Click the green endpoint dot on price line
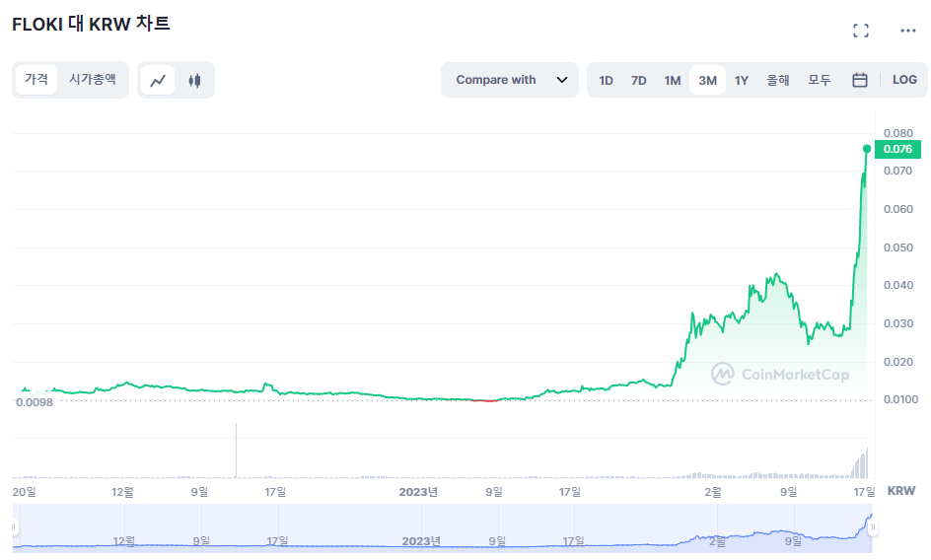 click(x=867, y=149)
